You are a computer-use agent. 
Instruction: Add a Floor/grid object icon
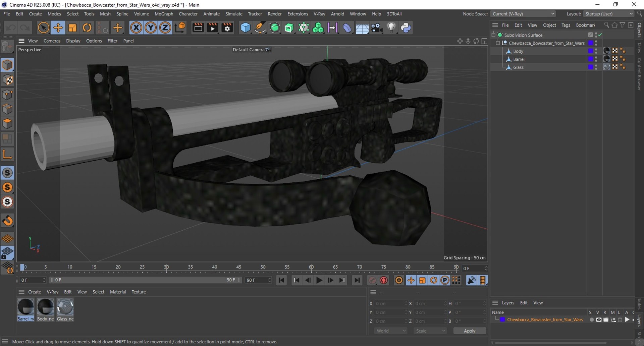click(x=362, y=27)
